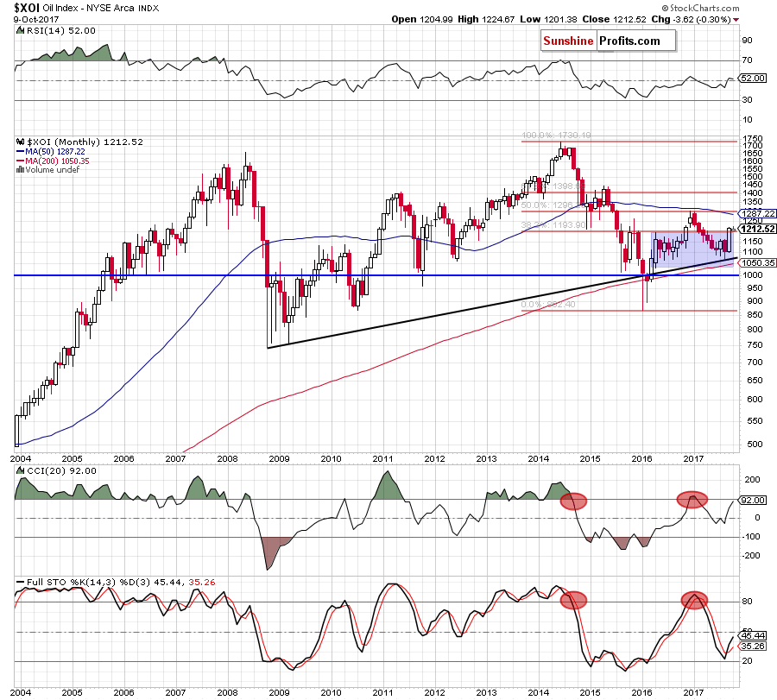This screenshot has height=700, width=777.
Task: Click the red down-arrow change icon
Action: tap(736, 20)
